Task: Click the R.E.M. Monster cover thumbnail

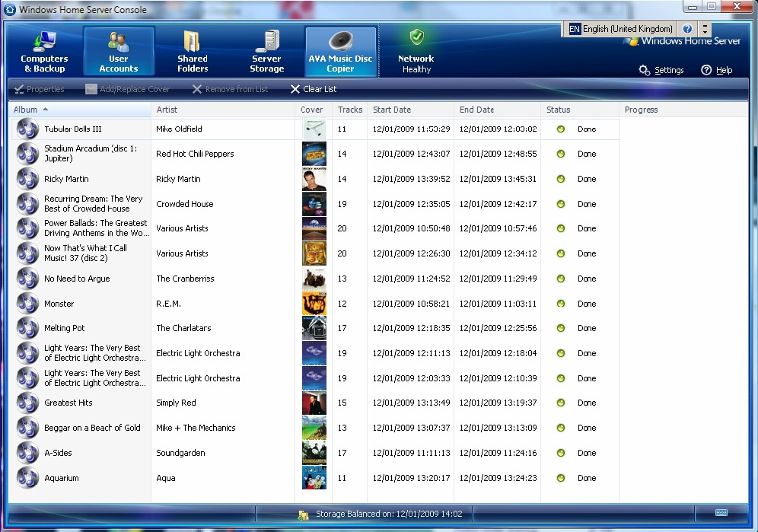Action: [x=314, y=304]
